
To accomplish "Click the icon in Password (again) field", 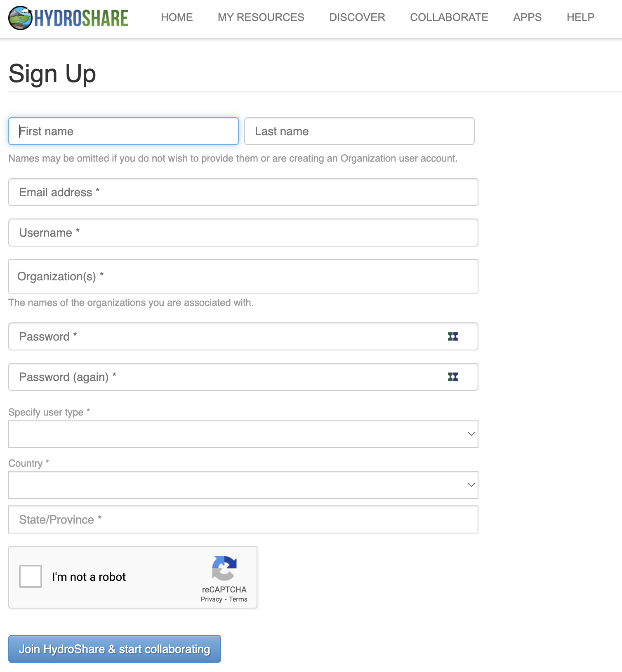I will click(453, 377).
